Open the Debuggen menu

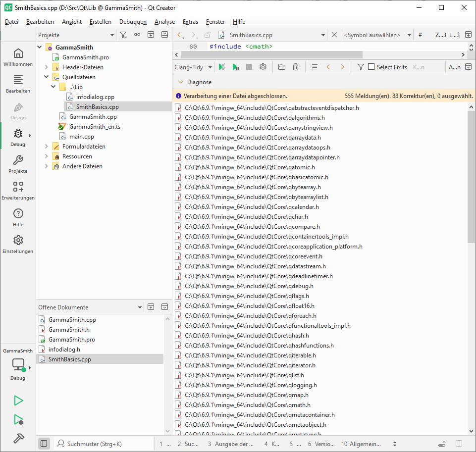pos(133,22)
